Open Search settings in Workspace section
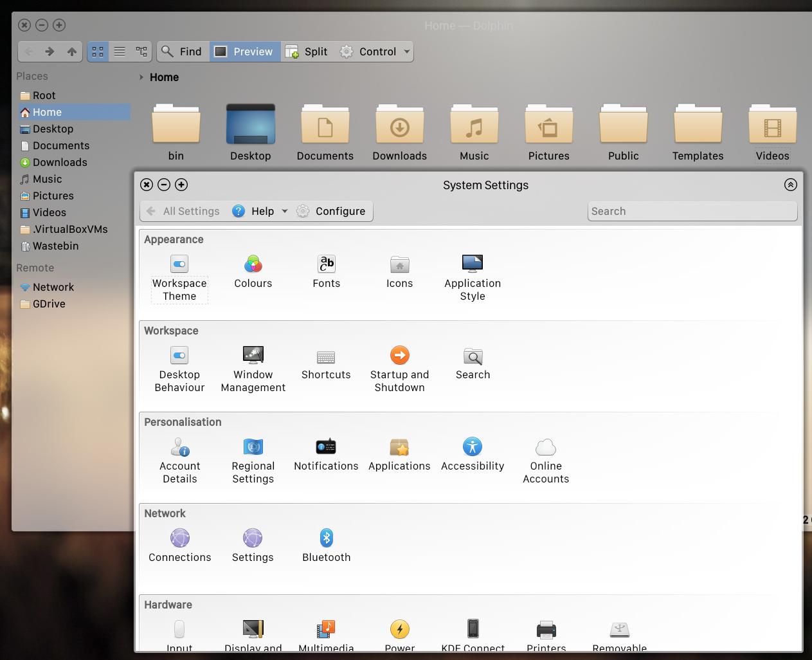This screenshot has height=660, width=812. point(473,363)
